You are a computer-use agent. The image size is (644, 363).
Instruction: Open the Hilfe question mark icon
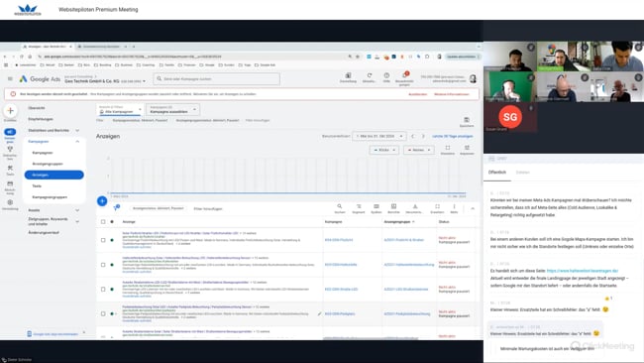coord(386,75)
